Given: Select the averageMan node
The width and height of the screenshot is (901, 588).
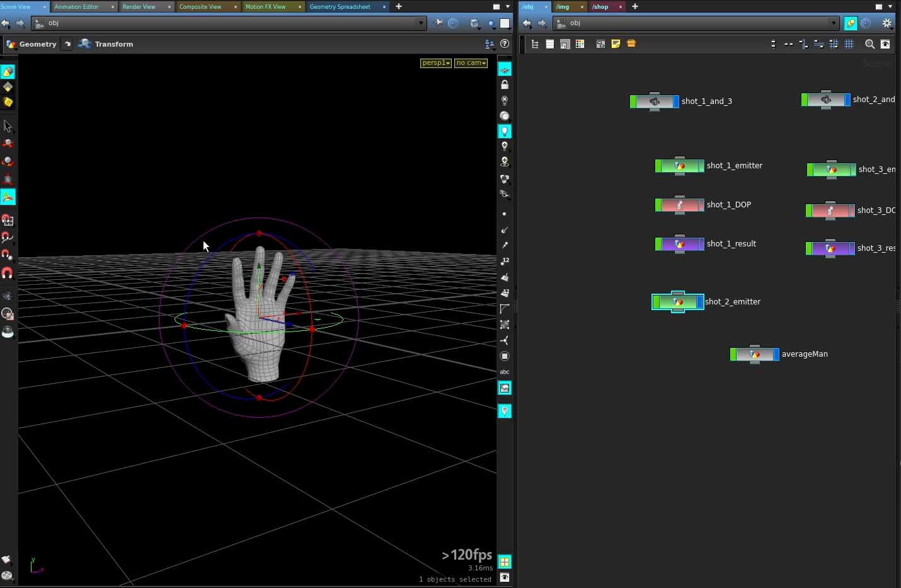Looking at the screenshot, I should (754, 355).
